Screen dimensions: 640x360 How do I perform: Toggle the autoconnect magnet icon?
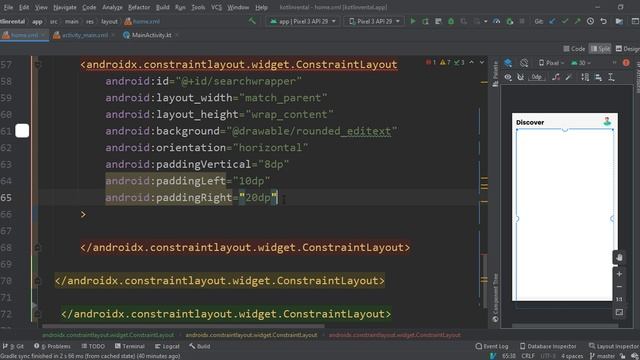pos(521,77)
